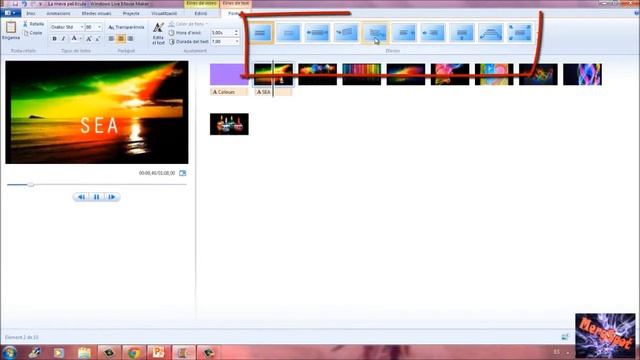Viewport: 640px width, 360px height.
Task: Open the Efectes visuals ribbon tab
Action: pos(96,13)
